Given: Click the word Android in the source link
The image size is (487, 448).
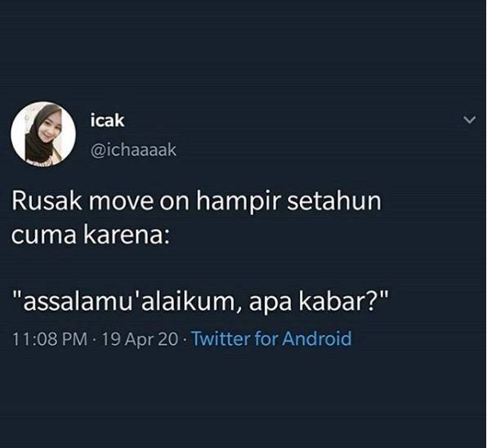Looking at the screenshot, I should pos(317,338).
